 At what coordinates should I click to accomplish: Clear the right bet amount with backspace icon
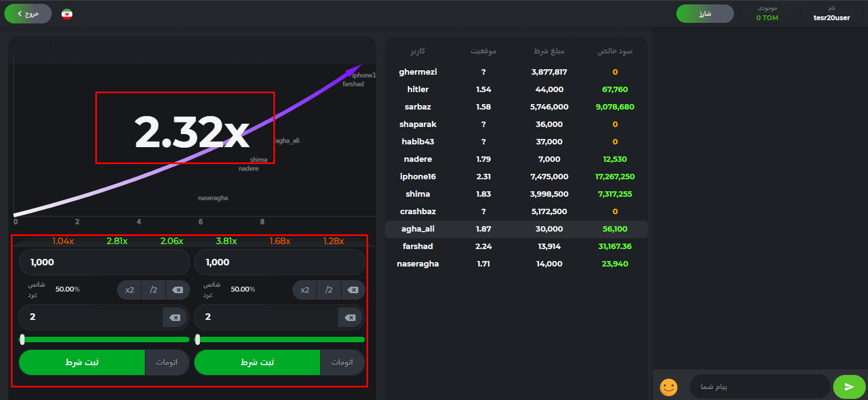point(353,290)
